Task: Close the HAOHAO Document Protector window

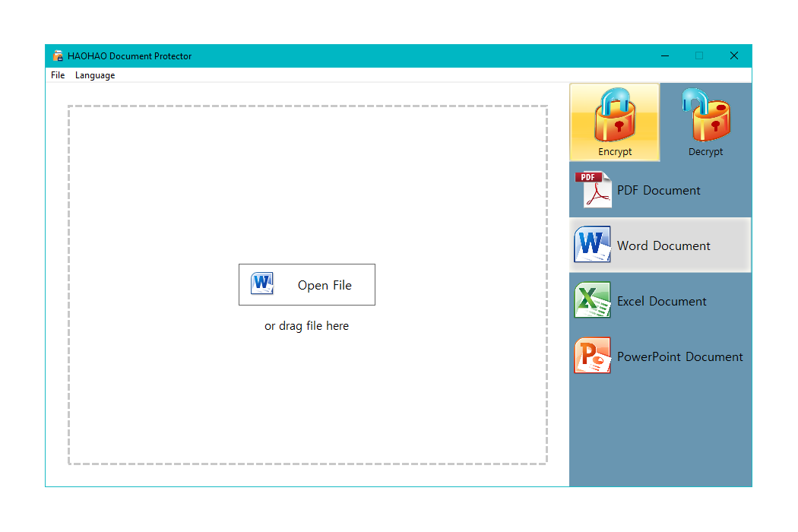Action: 734,55
